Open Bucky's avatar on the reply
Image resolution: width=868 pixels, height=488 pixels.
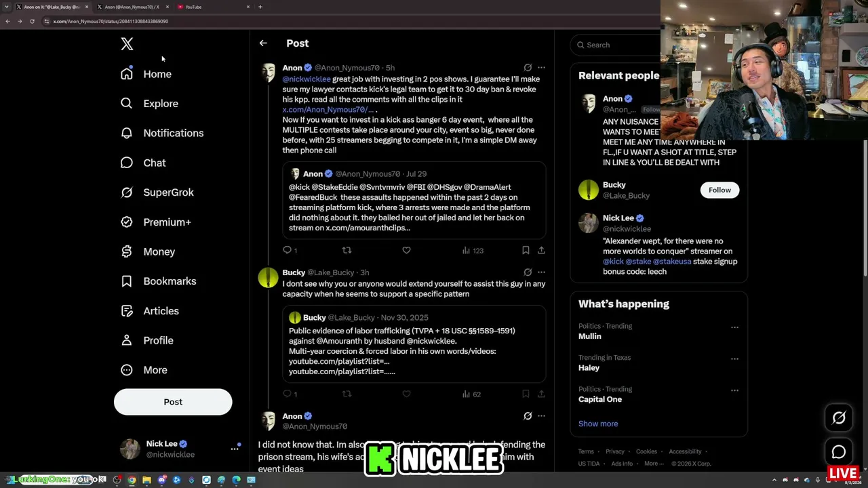[x=268, y=278]
